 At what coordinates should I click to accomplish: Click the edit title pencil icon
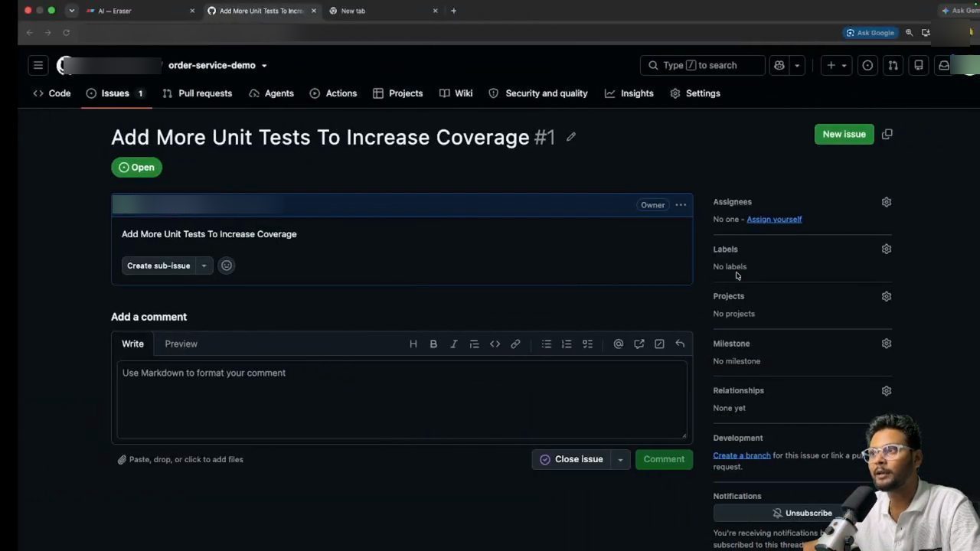click(571, 137)
